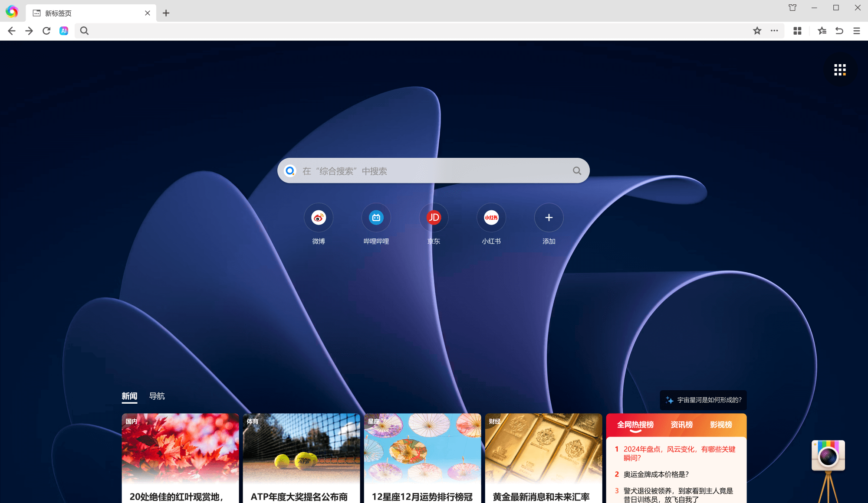Open the hamburger main menu
Image resolution: width=868 pixels, height=503 pixels.
click(856, 31)
